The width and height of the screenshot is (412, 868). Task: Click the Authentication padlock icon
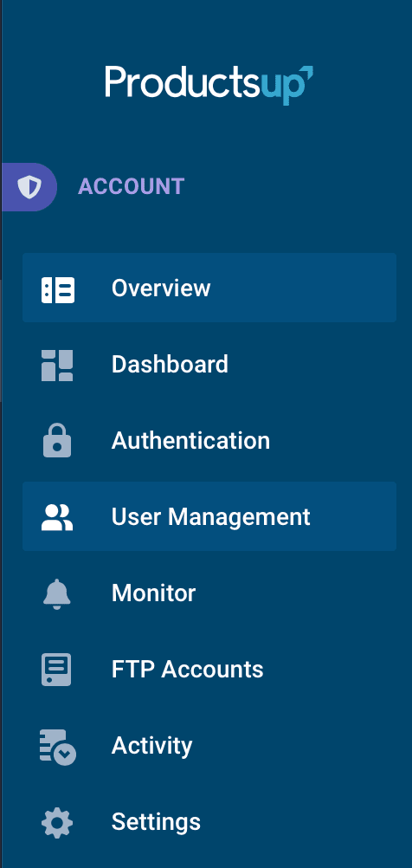57,441
